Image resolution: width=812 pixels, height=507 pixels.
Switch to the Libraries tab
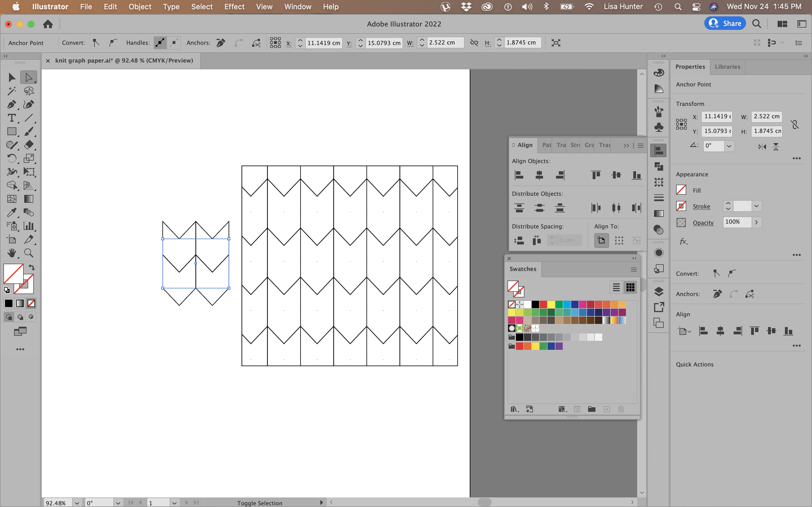point(727,67)
